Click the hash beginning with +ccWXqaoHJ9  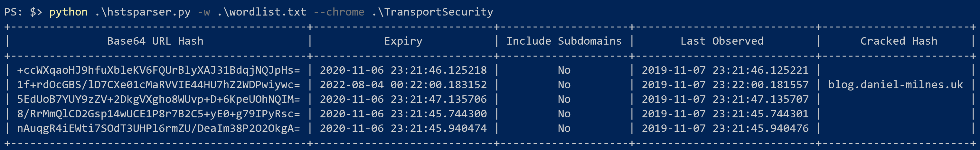click(x=158, y=70)
